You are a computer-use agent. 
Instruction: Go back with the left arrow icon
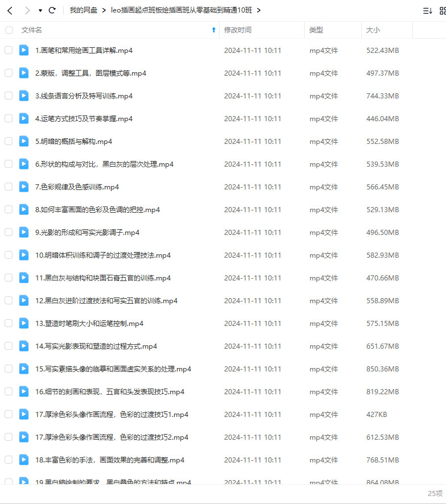[x=10, y=11]
